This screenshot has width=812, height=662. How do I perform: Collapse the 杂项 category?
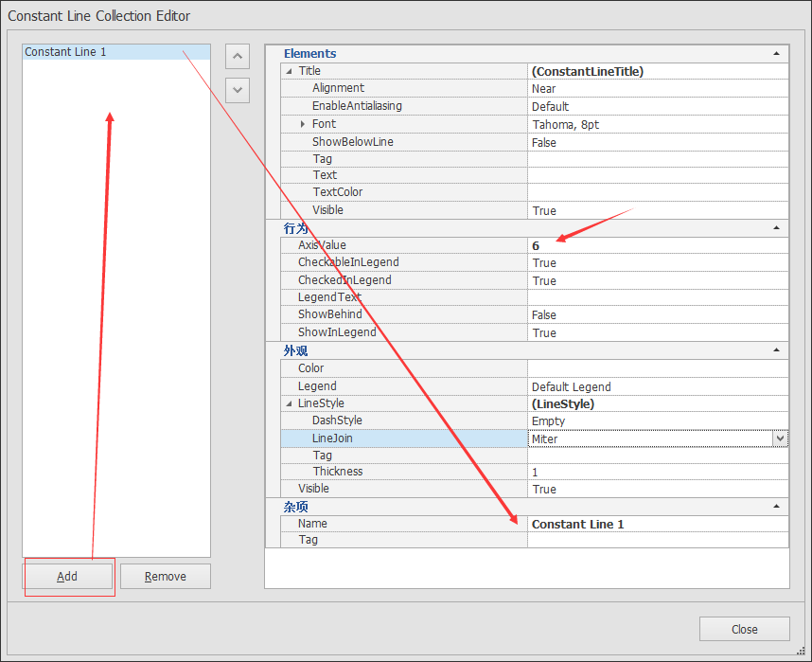(777, 506)
